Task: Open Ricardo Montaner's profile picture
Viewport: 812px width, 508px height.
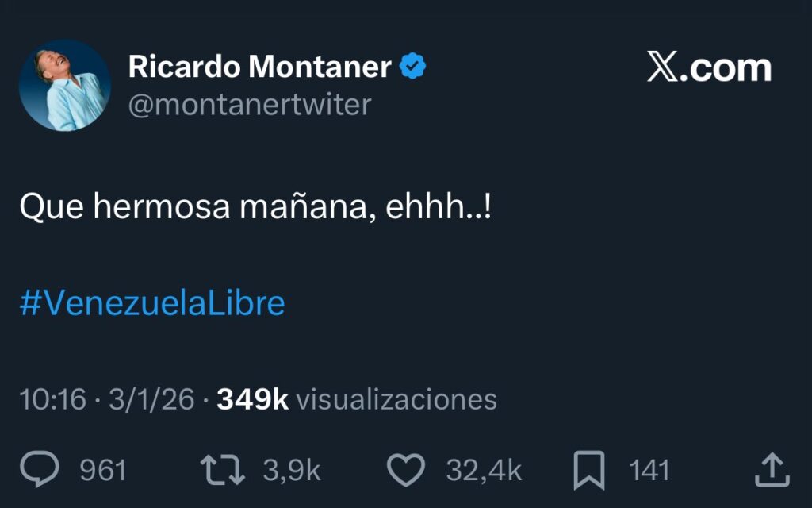Action: (64, 86)
